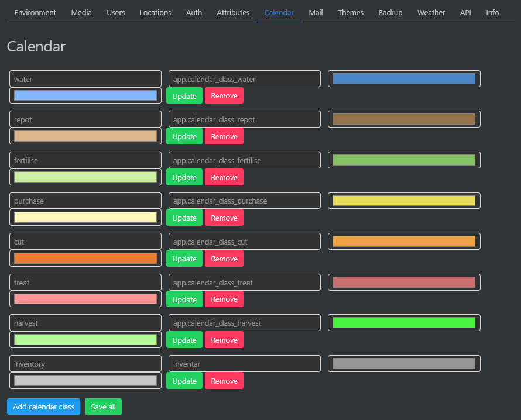This screenshot has width=521, height=420.
Task: Click Save all
Action: click(x=103, y=407)
